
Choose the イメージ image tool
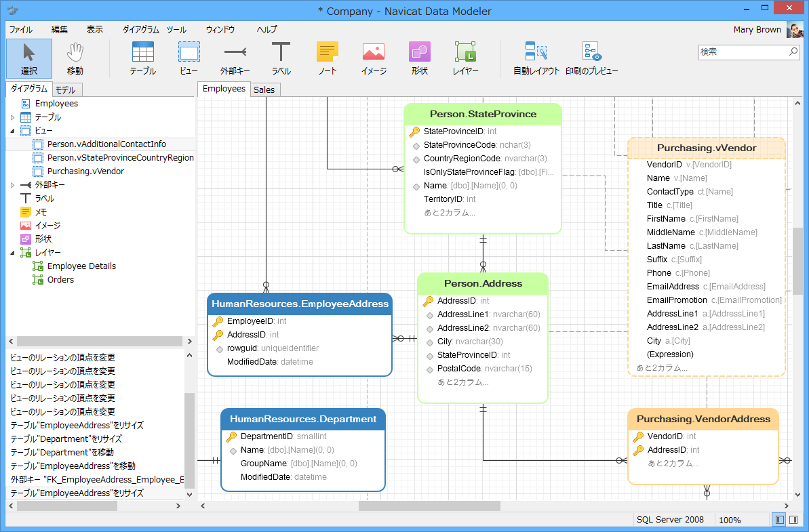click(374, 59)
